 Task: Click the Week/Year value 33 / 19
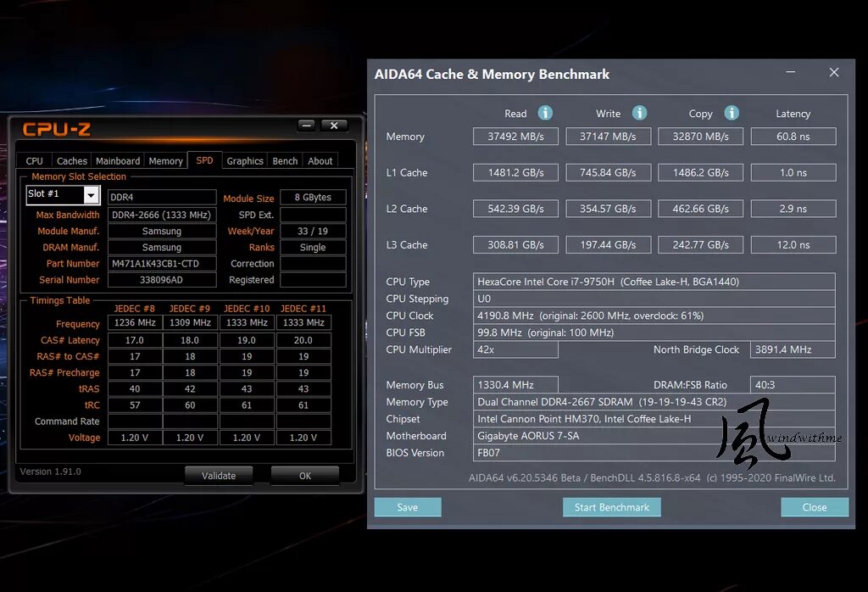[x=313, y=231]
